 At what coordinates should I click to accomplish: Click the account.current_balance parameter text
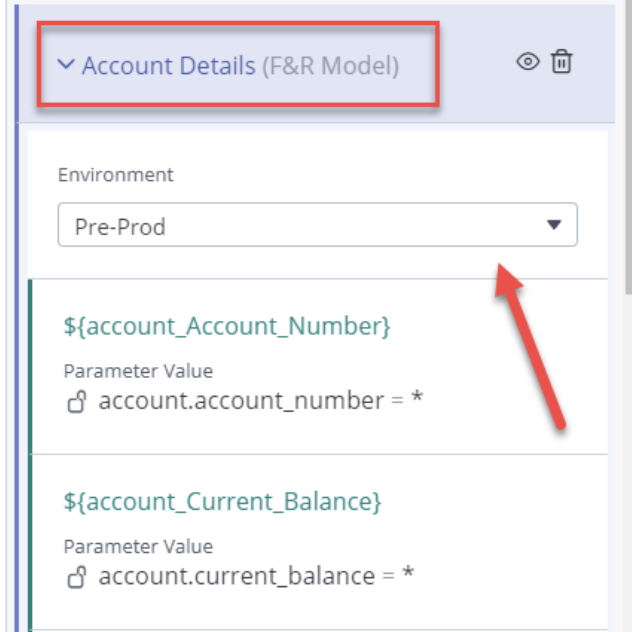tap(237, 576)
